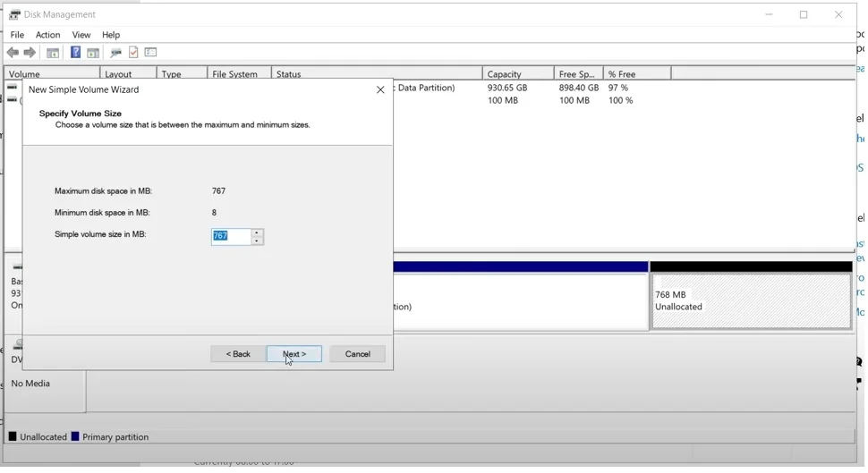Close the New Simple Volume Wizard dialog
Screen dimensions: 868x473
[380, 89]
